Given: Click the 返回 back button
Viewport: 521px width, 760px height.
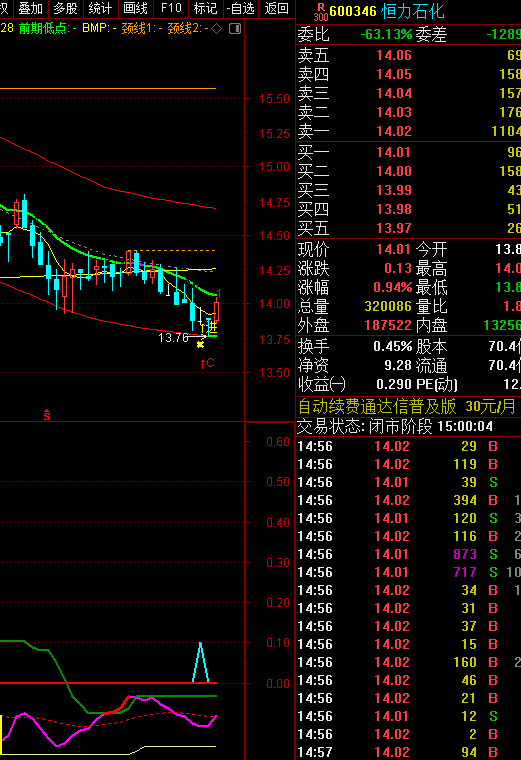Looking at the screenshot, I should (277, 9).
